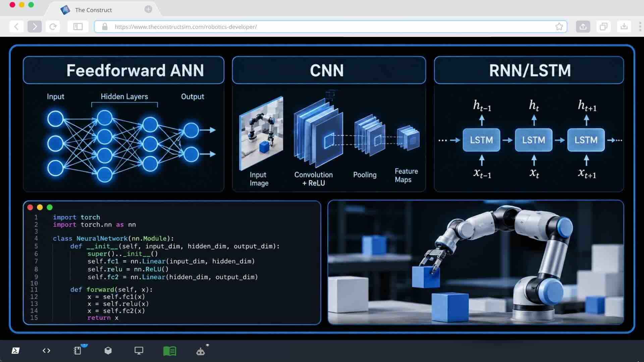Image resolution: width=644 pixels, height=362 pixels.
Task: Go forward in browser history
Action: [35, 26]
